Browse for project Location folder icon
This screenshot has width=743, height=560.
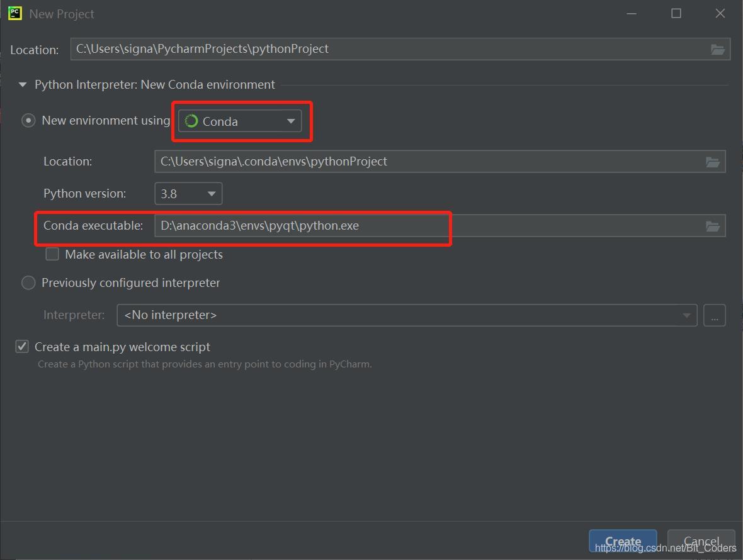(717, 49)
